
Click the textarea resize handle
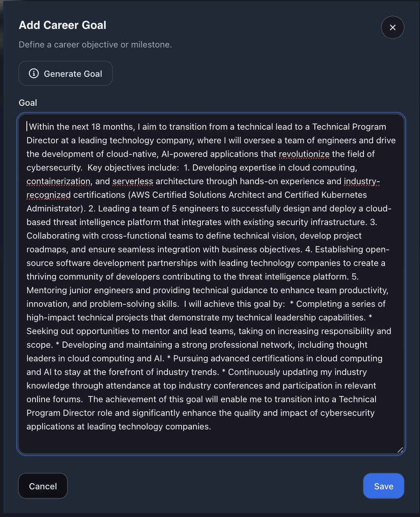click(399, 450)
